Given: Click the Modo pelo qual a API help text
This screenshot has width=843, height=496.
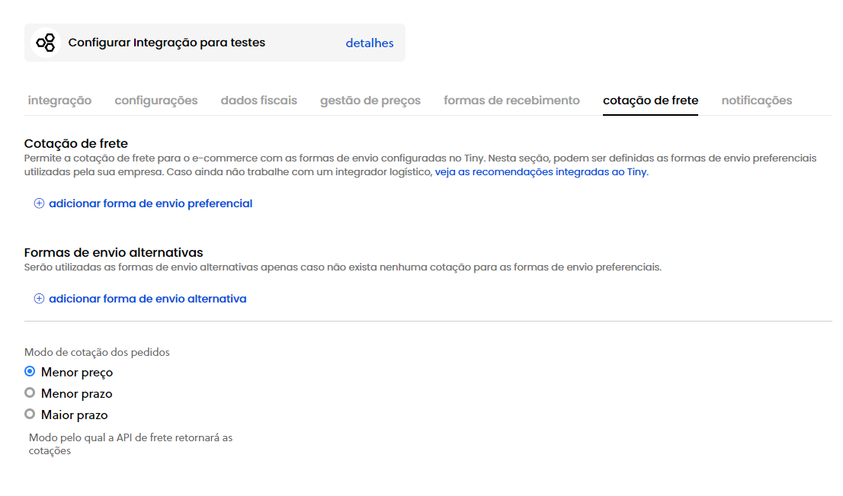Looking at the screenshot, I should [x=131, y=444].
